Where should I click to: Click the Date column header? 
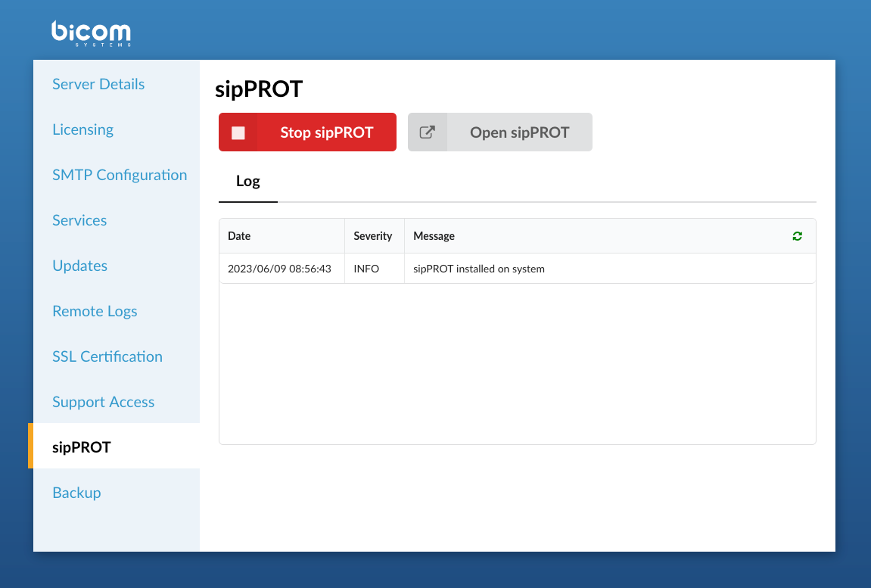click(x=239, y=236)
